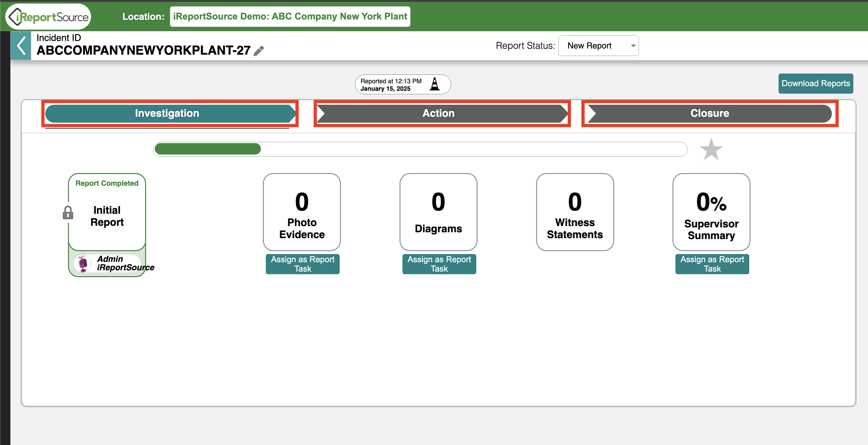Open the Supervisor Summary card
The height and width of the screenshot is (445, 868).
click(x=711, y=212)
